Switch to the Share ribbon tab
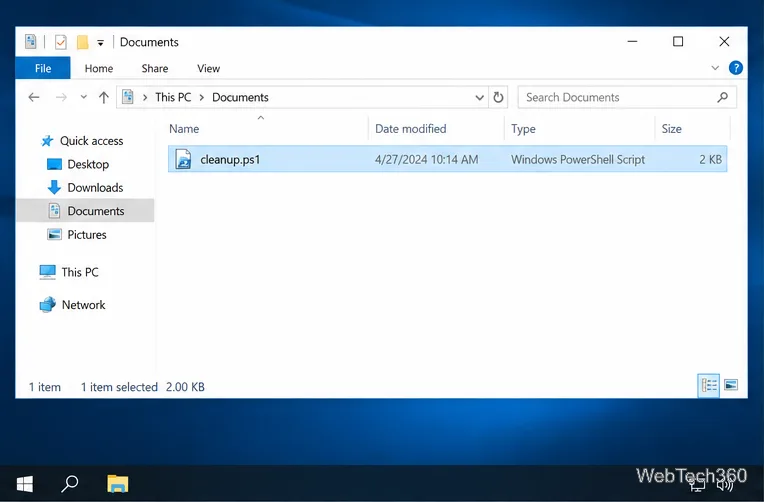The image size is (764, 502). (x=155, y=69)
